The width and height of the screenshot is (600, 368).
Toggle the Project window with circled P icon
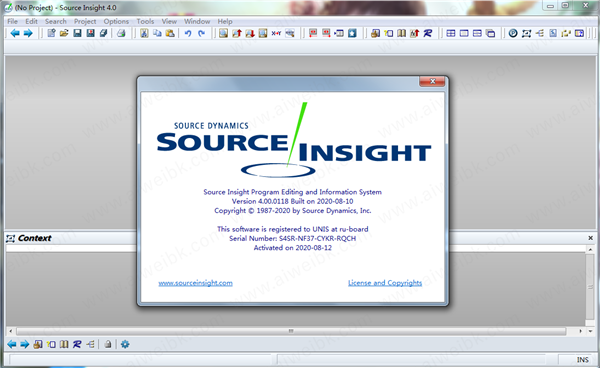[513, 33]
